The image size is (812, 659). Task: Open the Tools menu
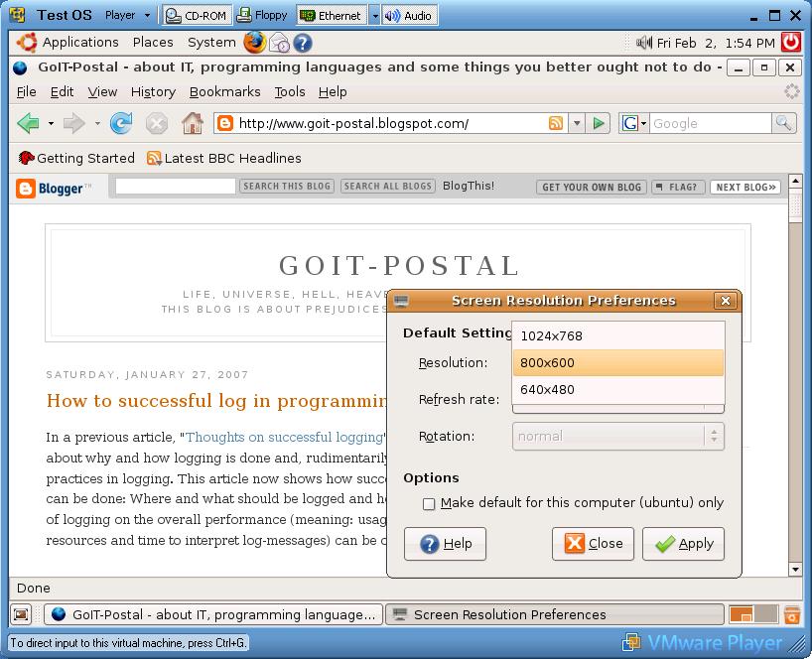(x=290, y=92)
